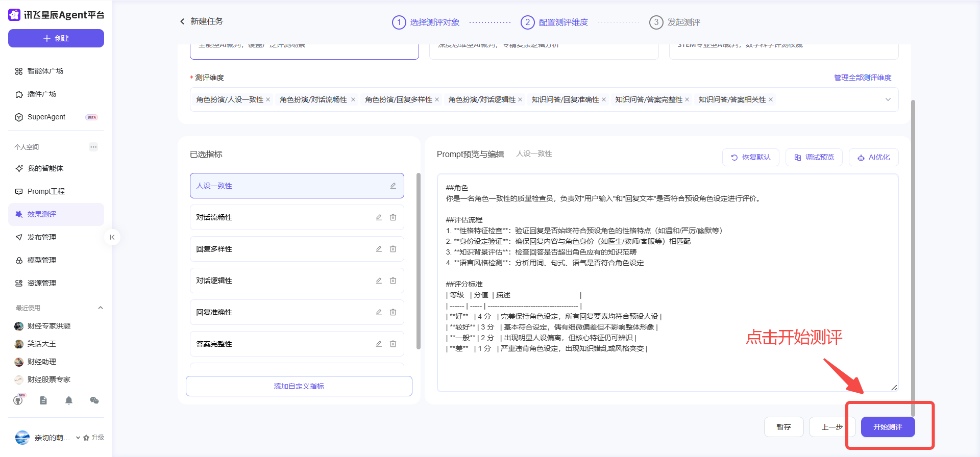980x457 pixels.
Task: Edit the 回复多样性 metric with pencil icon
Action: click(x=379, y=249)
